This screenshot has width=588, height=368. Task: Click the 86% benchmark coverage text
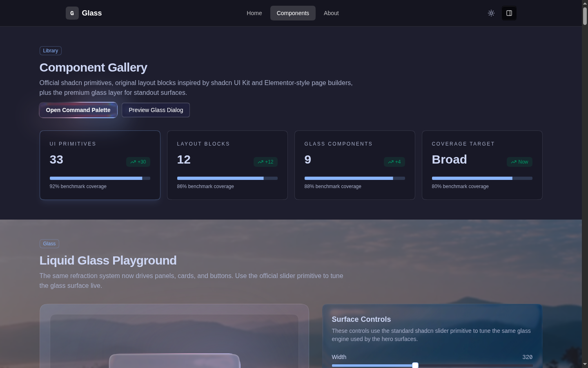[205, 186]
